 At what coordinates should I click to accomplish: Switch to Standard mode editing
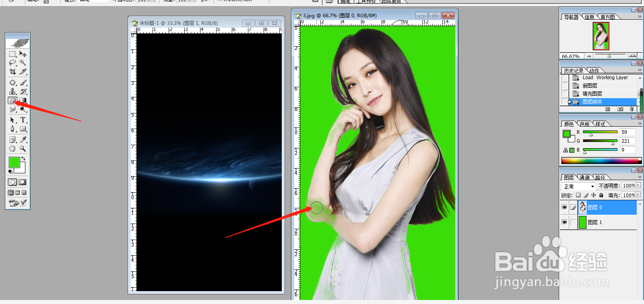pos(12,182)
